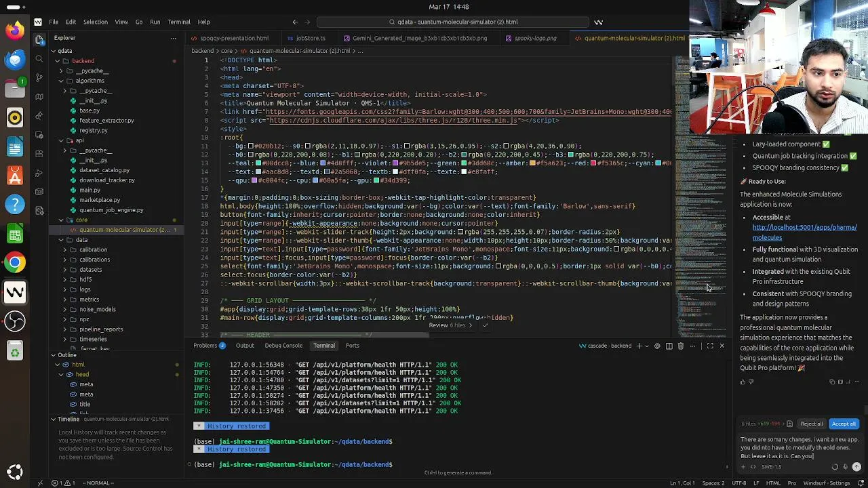Switch to the Problems panel tab
Screen dimensions: 868x488
point(209,346)
